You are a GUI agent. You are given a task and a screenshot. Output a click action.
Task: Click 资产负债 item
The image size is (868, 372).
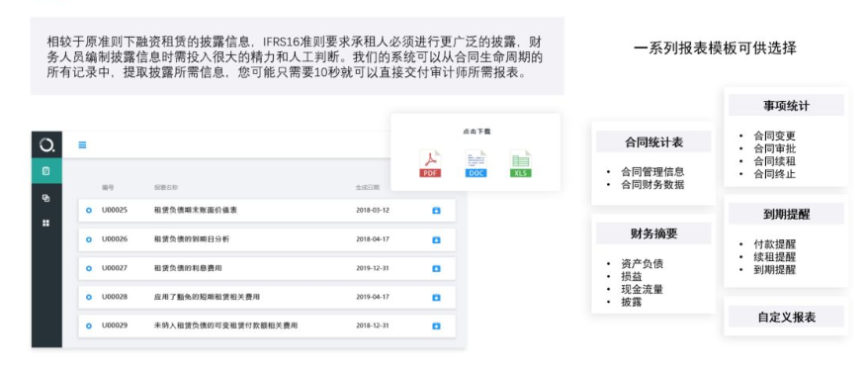[643, 263]
